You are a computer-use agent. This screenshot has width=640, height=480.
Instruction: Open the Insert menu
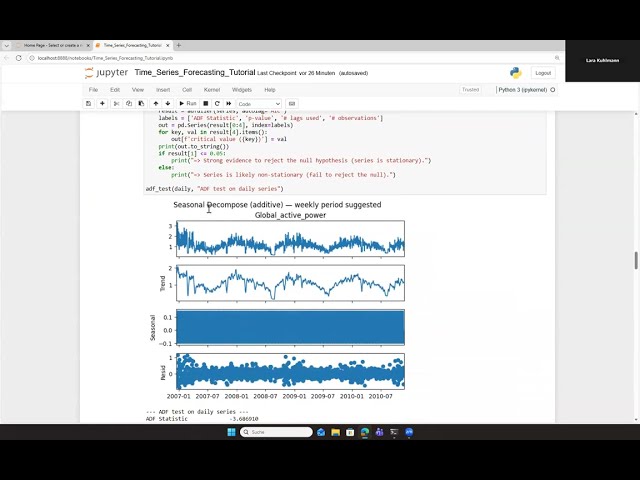(163, 90)
